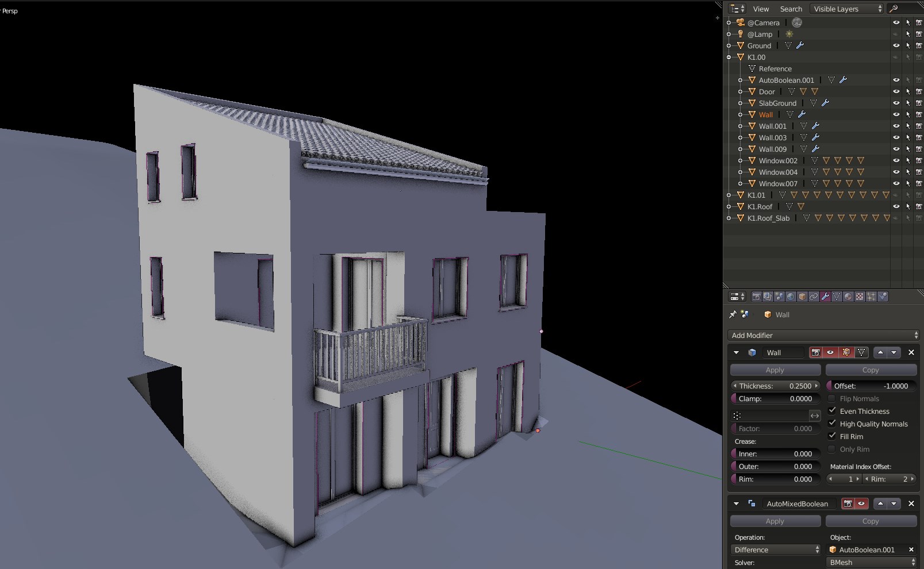924x569 pixels.
Task: Toggle AutoMixedBoolean render camera icon
Action: pos(848,503)
